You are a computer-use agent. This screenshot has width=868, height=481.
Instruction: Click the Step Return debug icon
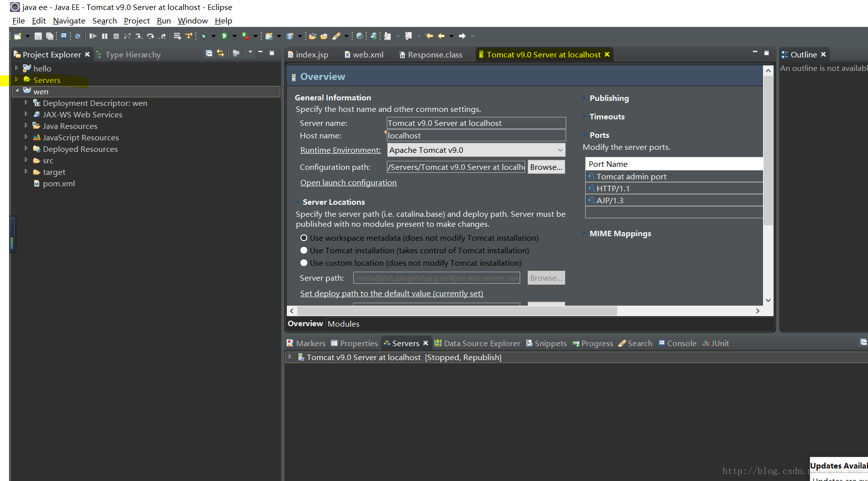pyautogui.click(x=163, y=36)
